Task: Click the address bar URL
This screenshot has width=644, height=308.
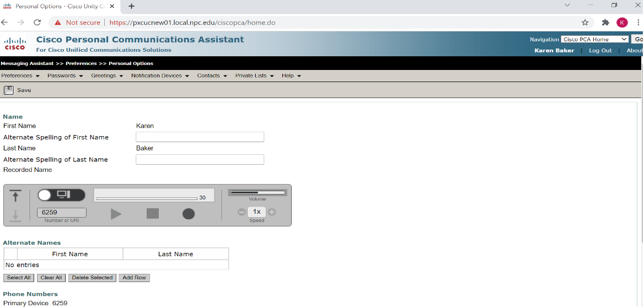Action: (x=192, y=23)
